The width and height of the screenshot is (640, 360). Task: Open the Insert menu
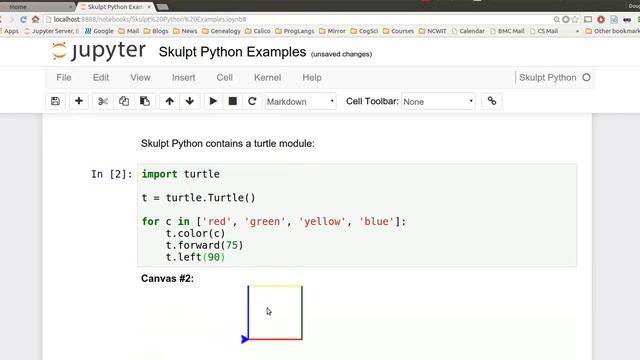184,78
